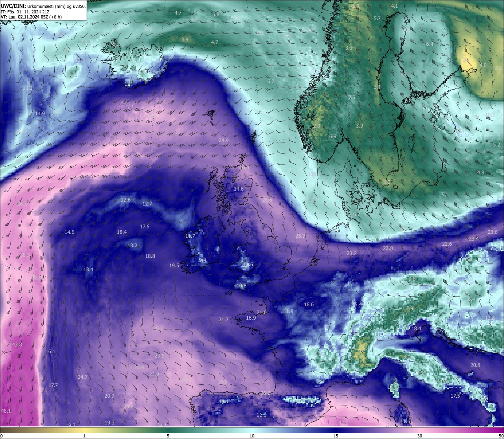Select the 16.1 value label
The image size is (504, 439).
(50, 352)
